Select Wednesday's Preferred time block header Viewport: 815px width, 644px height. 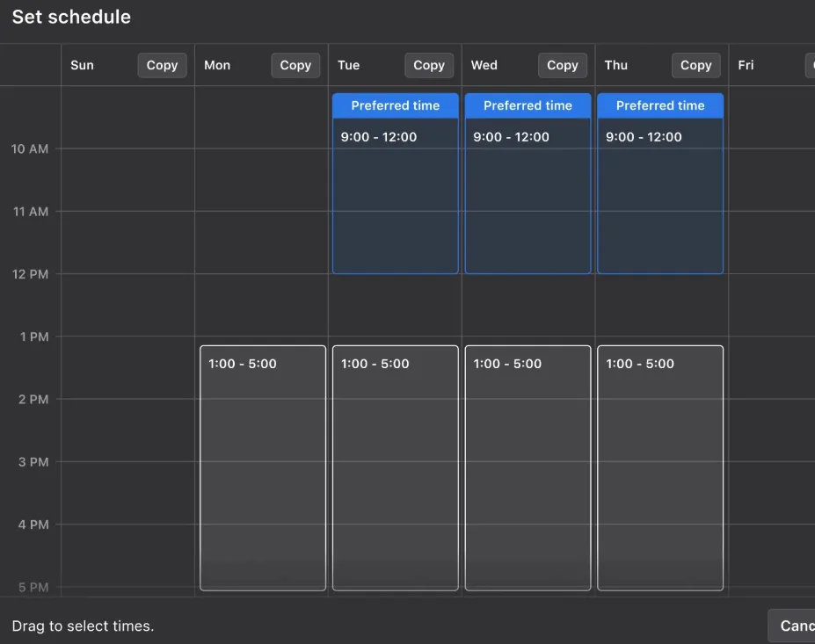tap(528, 105)
